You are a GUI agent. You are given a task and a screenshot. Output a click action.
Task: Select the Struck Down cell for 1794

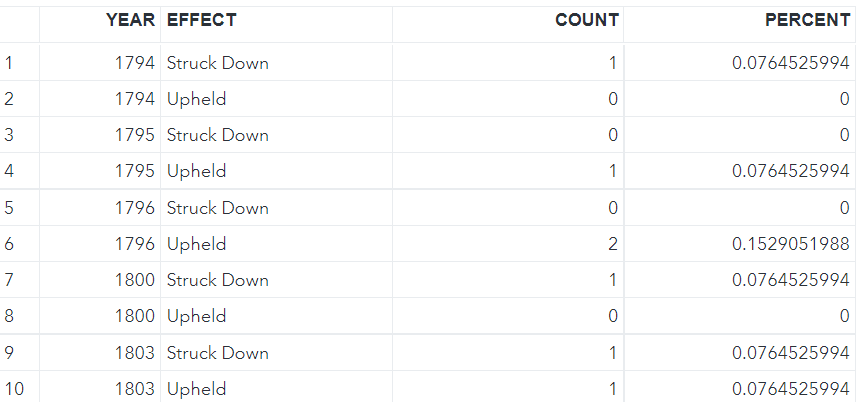[x=217, y=63]
